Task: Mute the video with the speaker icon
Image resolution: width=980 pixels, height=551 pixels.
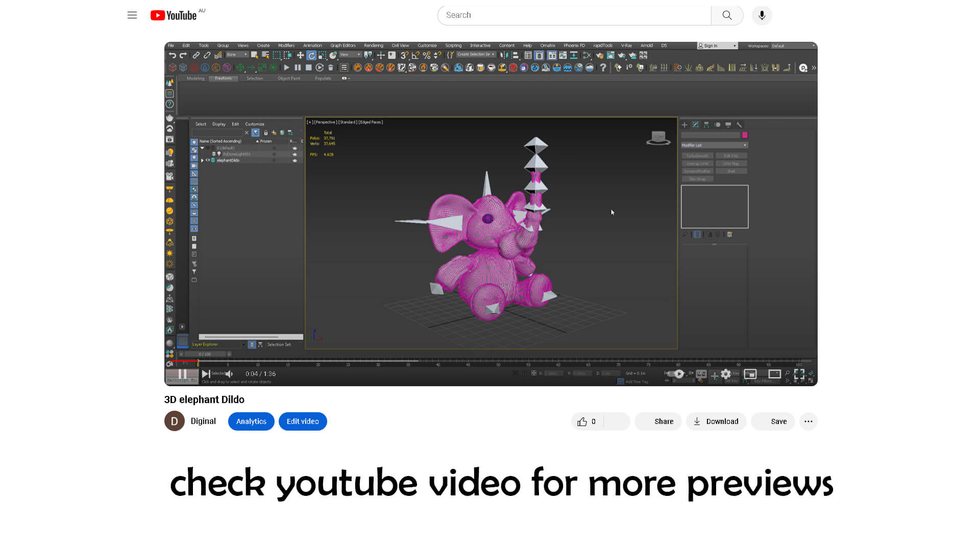Action: 230,374
